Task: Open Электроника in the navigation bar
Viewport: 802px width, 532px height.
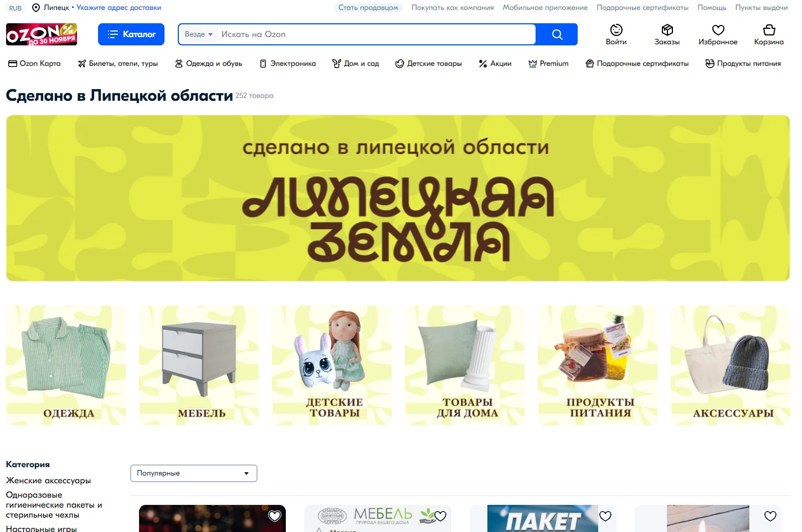Action: pos(287,64)
